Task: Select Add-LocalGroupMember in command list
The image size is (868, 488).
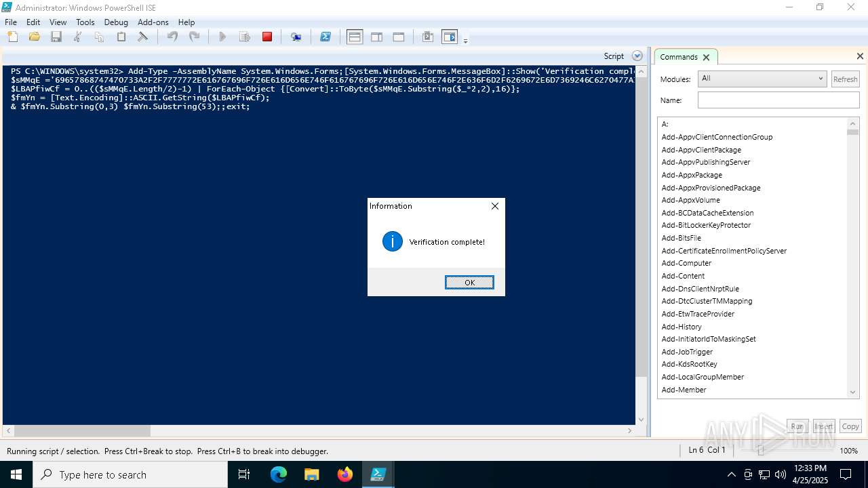Action: pyautogui.click(x=703, y=377)
